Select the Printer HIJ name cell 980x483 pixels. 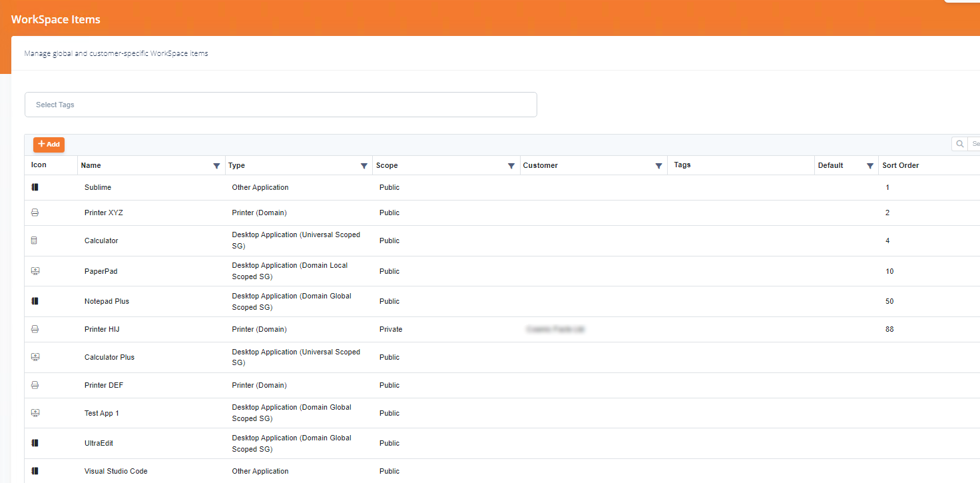pyautogui.click(x=102, y=329)
